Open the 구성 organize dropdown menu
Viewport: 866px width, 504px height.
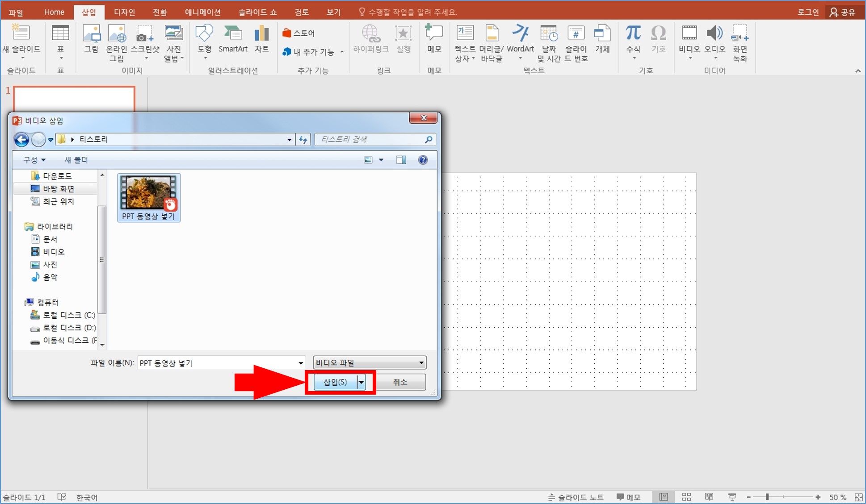[x=34, y=160]
